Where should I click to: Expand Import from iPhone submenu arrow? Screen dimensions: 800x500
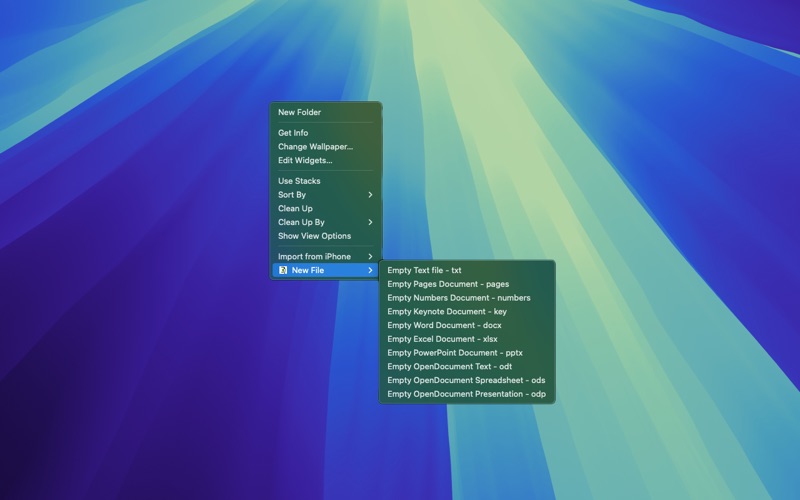pos(370,256)
